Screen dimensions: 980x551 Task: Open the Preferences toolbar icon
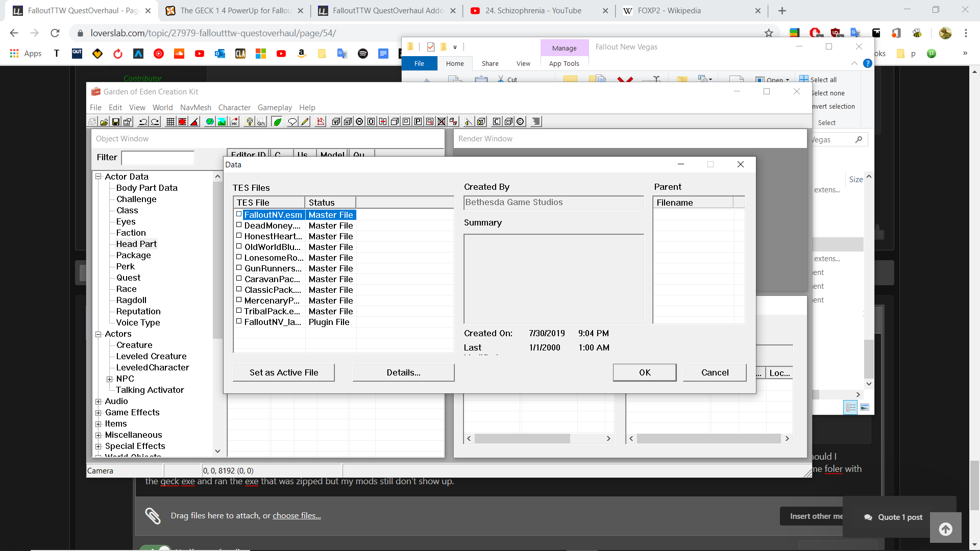128,121
